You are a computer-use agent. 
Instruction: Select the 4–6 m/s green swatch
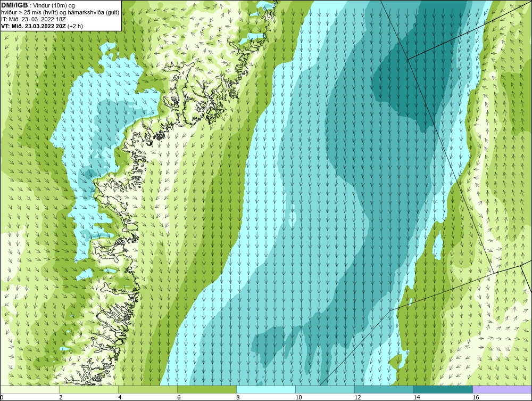(147, 389)
